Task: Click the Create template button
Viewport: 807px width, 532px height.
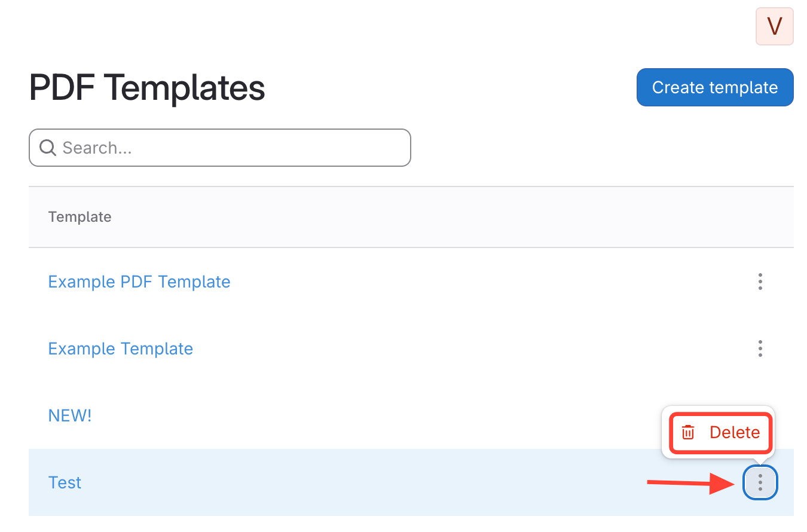Action: pos(714,88)
